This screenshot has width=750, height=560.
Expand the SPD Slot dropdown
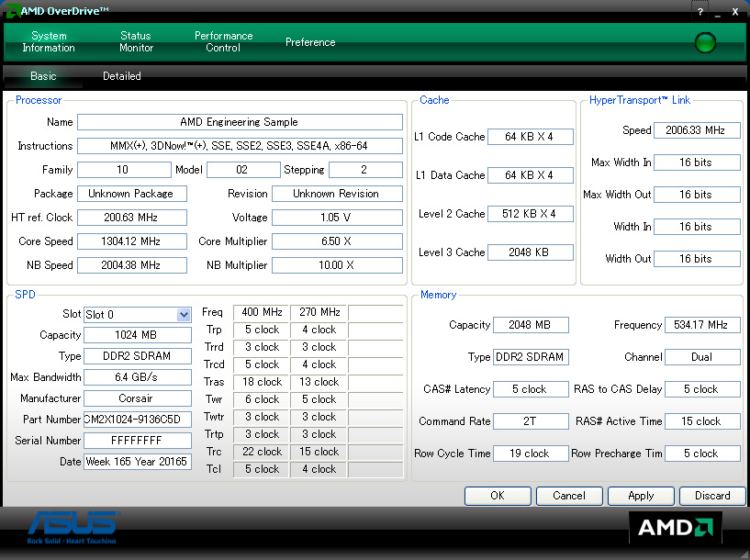tap(184, 315)
